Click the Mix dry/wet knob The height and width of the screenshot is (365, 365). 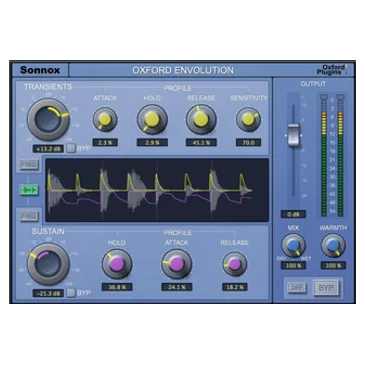293,246
